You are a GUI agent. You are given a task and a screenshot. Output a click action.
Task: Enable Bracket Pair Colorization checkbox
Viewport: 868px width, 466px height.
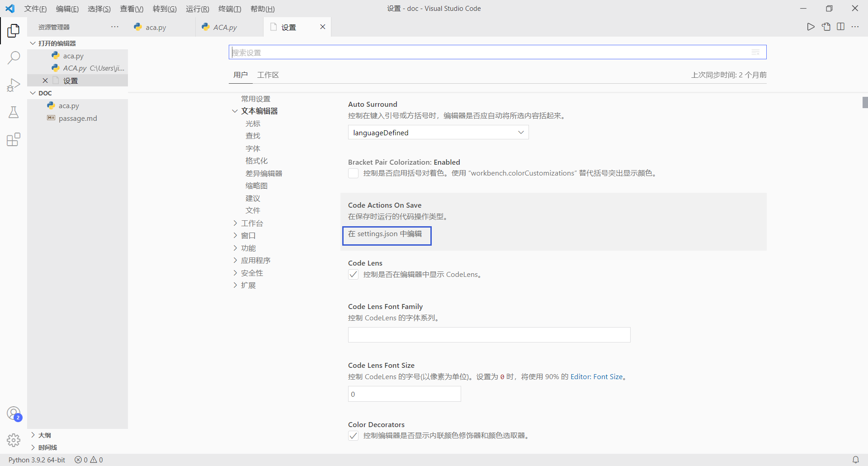point(354,173)
